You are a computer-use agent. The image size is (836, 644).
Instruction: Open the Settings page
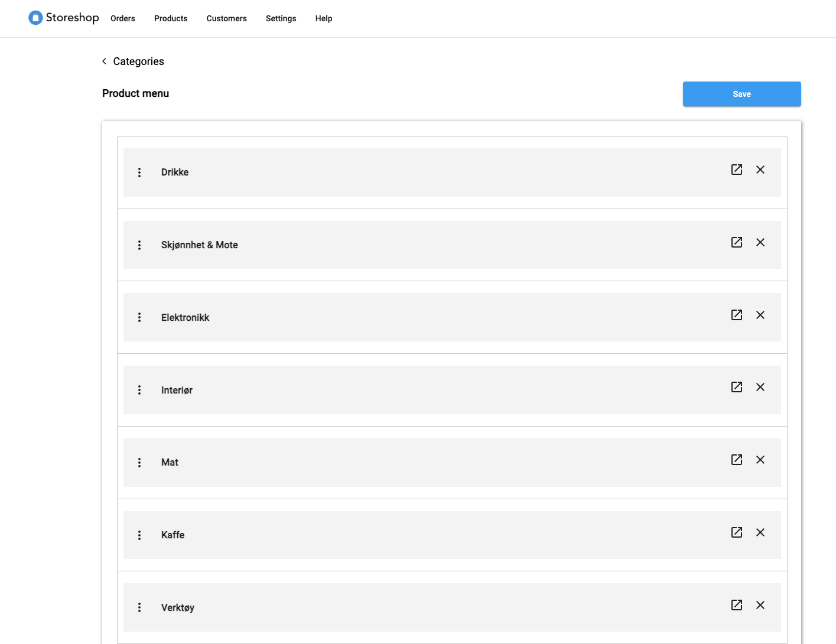click(x=281, y=18)
